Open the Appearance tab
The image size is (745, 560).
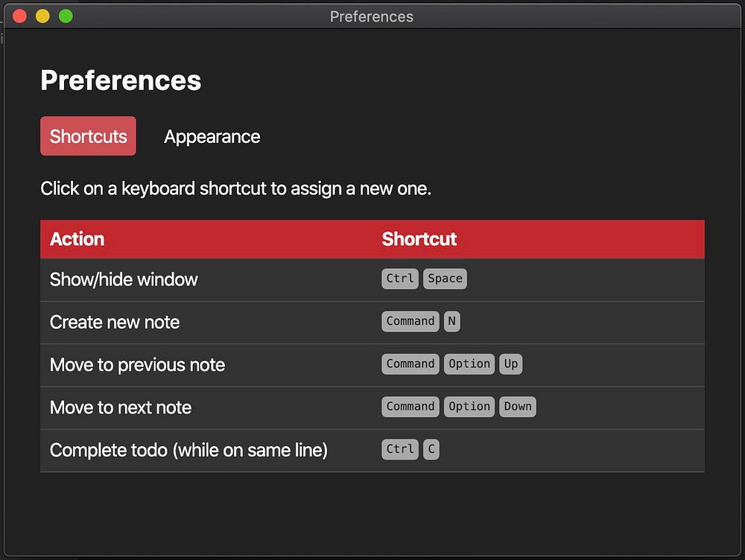point(212,137)
